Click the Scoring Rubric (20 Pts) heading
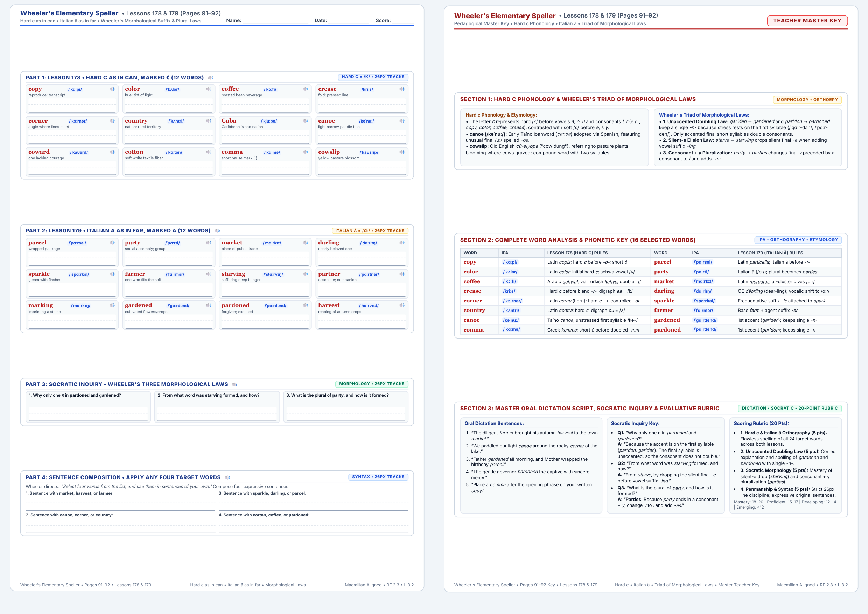 click(761, 424)
